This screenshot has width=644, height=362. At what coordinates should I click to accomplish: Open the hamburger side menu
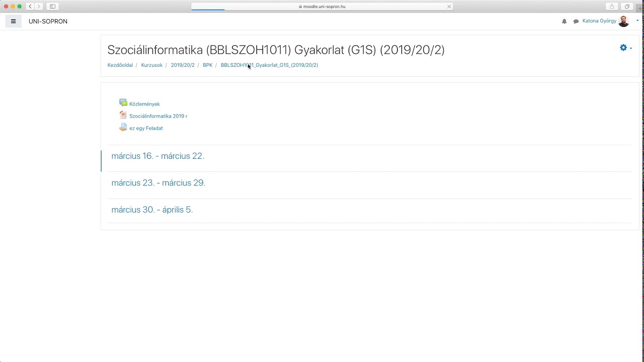[13, 21]
